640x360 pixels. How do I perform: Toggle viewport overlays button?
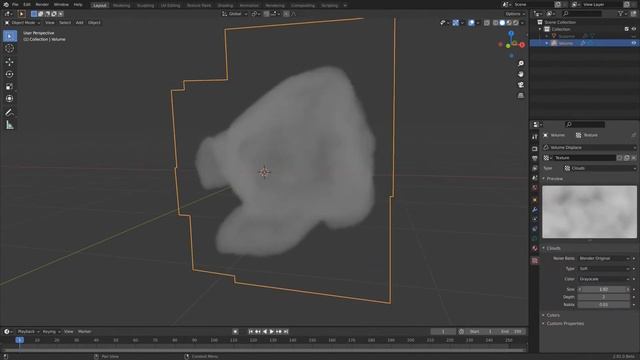tap(471, 23)
